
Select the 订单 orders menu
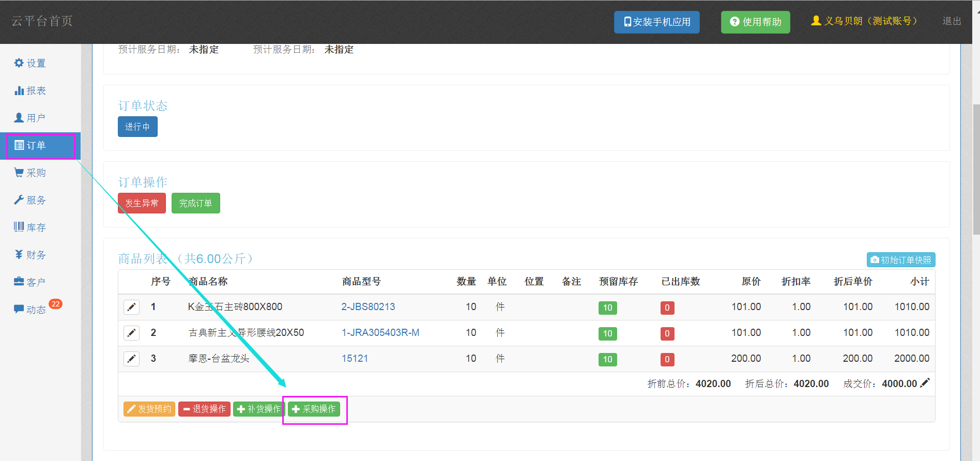click(40, 146)
